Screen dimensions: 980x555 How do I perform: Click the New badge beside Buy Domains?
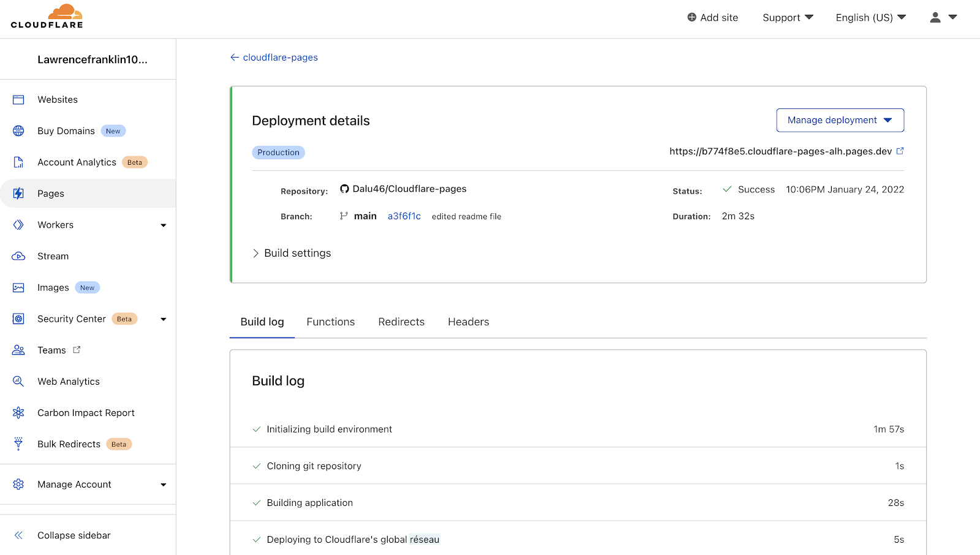(x=113, y=131)
